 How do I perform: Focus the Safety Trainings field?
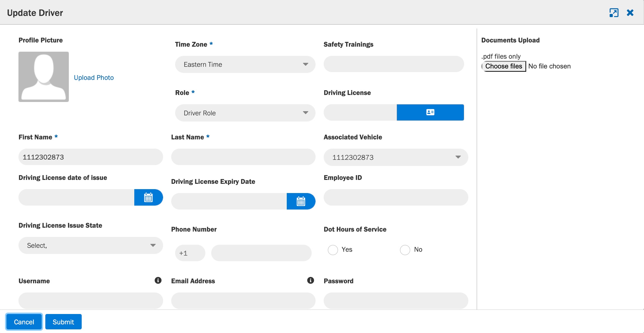[394, 64]
